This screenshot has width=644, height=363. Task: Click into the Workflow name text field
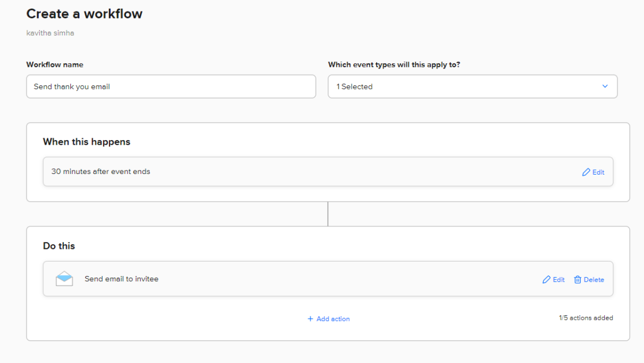click(x=171, y=86)
